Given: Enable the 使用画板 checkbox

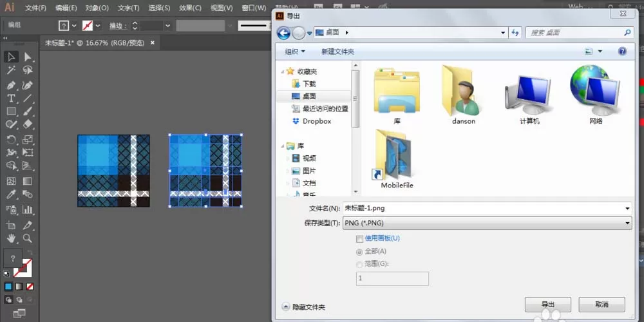Looking at the screenshot, I should coord(360,239).
